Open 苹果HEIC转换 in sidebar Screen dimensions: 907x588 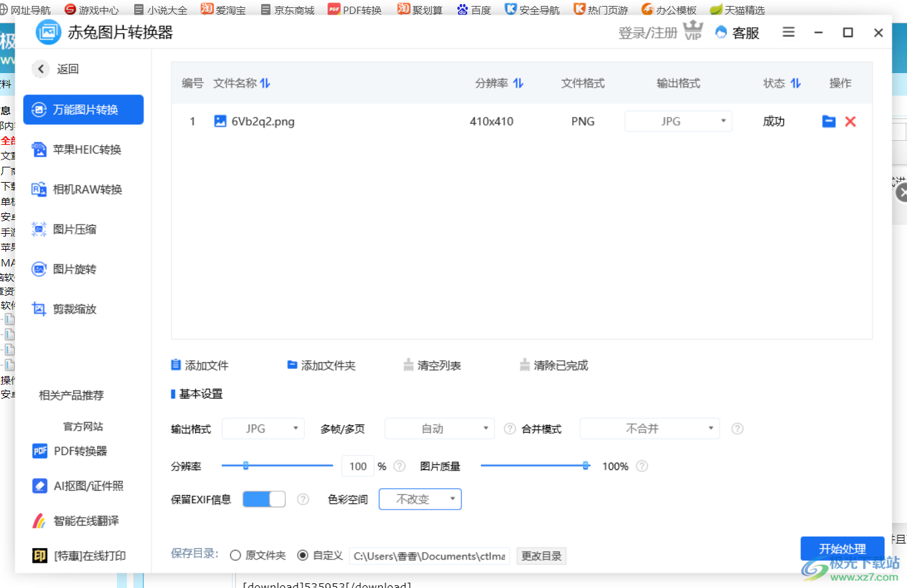click(x=83, y=149)
